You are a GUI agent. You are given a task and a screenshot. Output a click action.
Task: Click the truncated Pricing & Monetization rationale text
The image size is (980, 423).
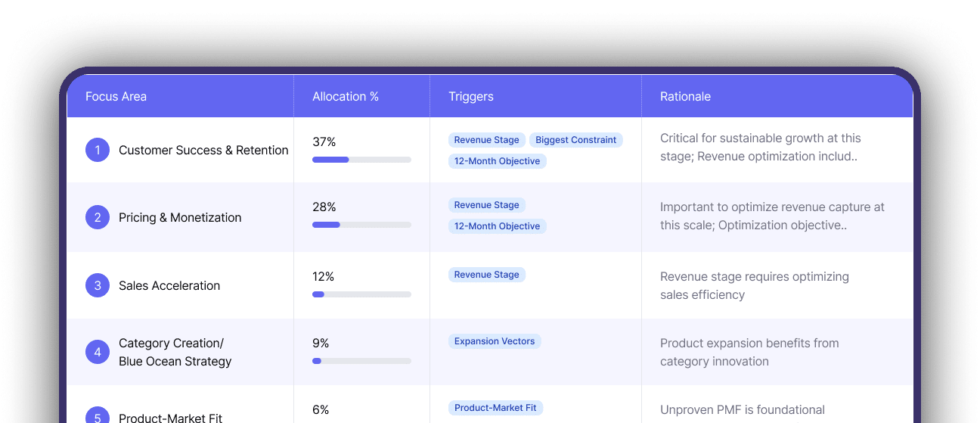(x=771, y=216)
